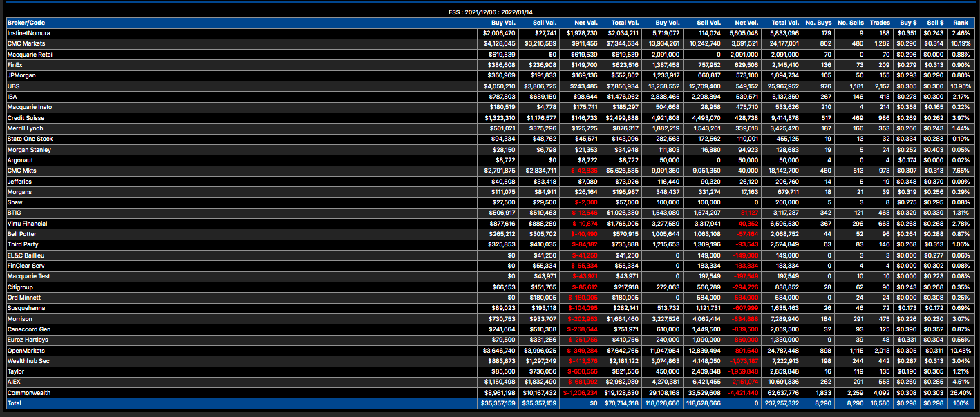Viewport: 980px width, 417px height.
Task: Select the State One Stock broker row
Action: [489, 139]
